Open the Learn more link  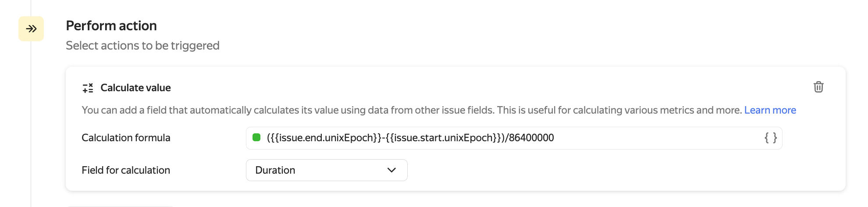[x=770, y=110]
